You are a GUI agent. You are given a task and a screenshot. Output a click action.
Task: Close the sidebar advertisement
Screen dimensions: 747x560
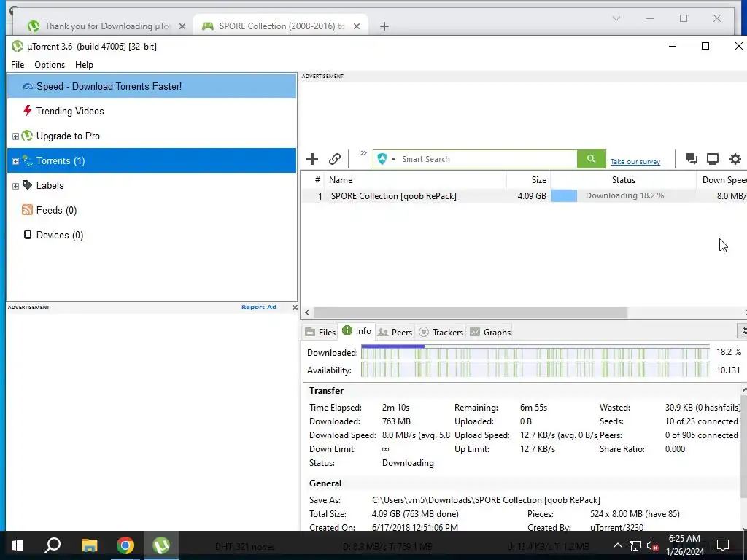point(295,307)
